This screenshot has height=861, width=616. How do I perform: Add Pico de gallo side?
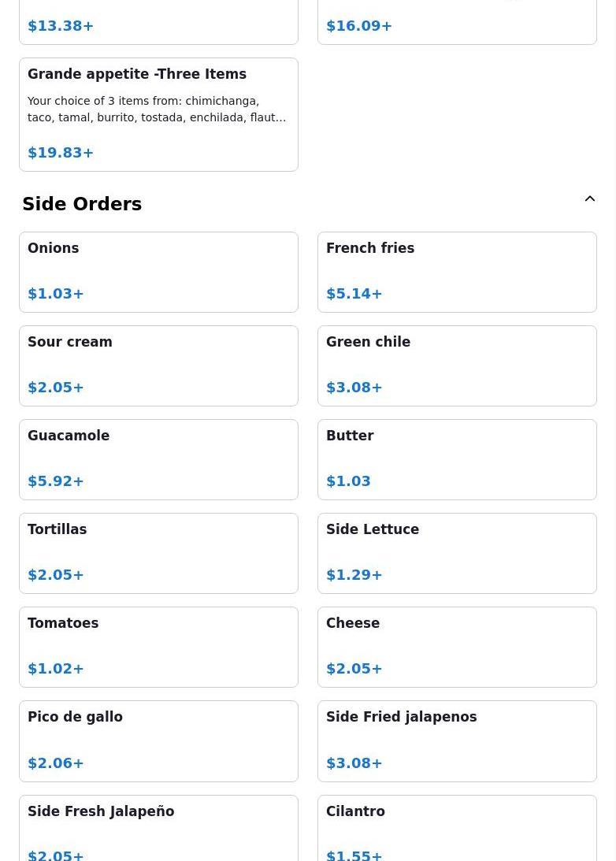point(158,740)
